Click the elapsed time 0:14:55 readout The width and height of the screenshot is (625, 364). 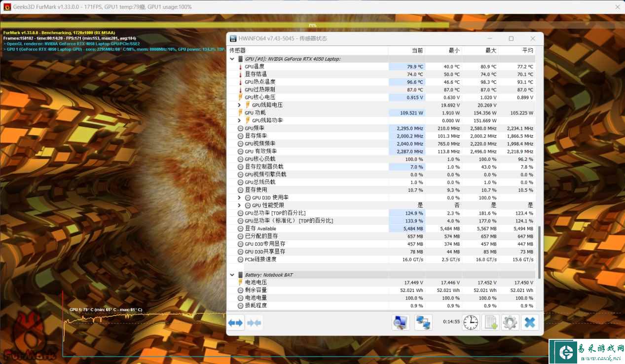pyautogui.click(x=451, y=322)
